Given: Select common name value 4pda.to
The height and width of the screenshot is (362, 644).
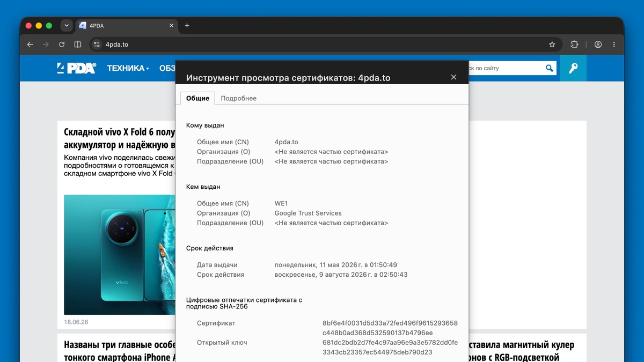Looking at the screenshot, I should tap(286, 142).
